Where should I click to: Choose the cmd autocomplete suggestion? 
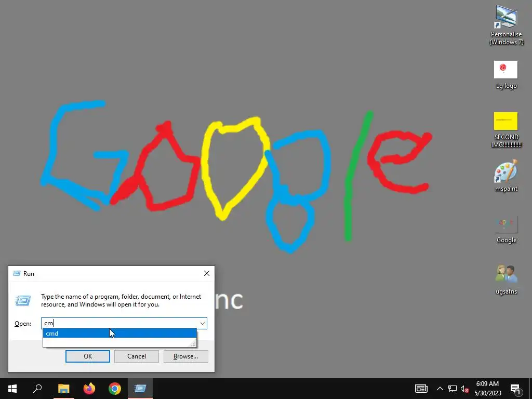pos(119,334)
